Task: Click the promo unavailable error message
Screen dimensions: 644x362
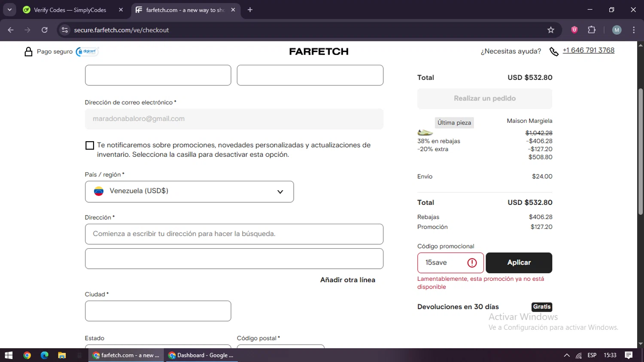Action: pos(481,283)
